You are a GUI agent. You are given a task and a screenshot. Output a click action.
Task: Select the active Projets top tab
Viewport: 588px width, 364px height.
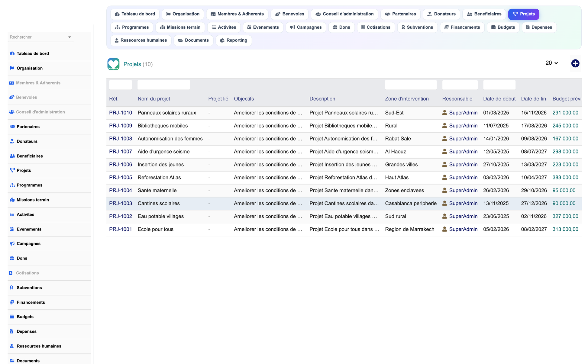[524, 14]
